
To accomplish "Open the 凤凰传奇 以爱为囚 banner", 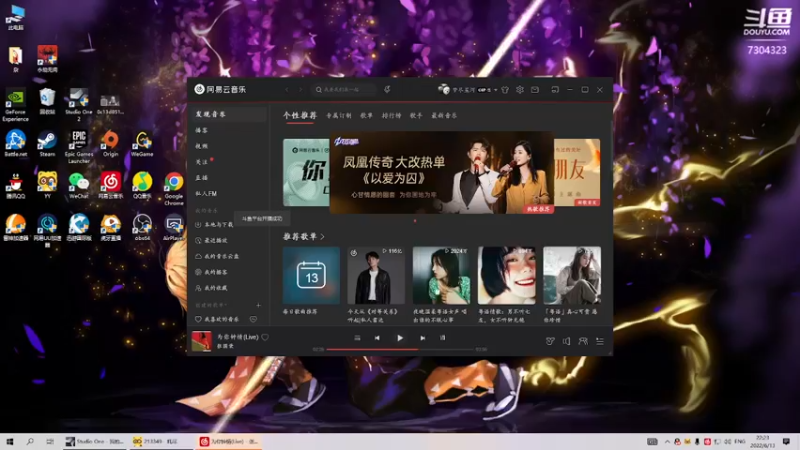I will (442, 172).
